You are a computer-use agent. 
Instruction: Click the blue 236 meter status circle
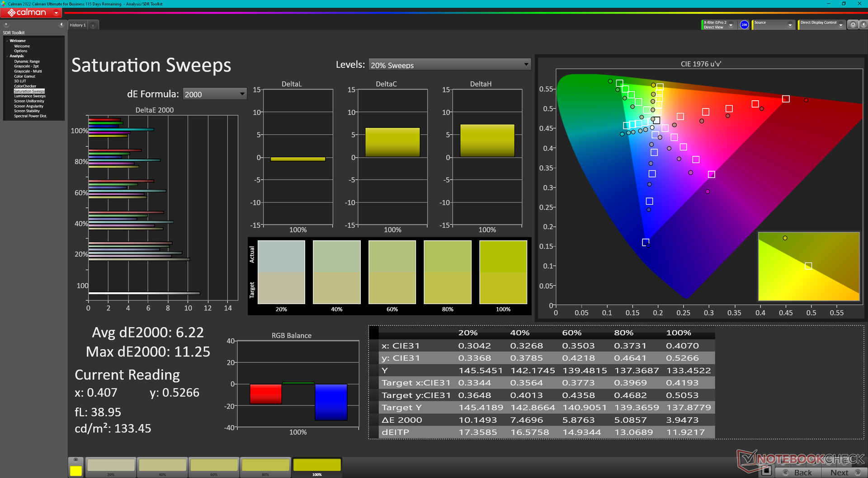click(x=744, y=25)
